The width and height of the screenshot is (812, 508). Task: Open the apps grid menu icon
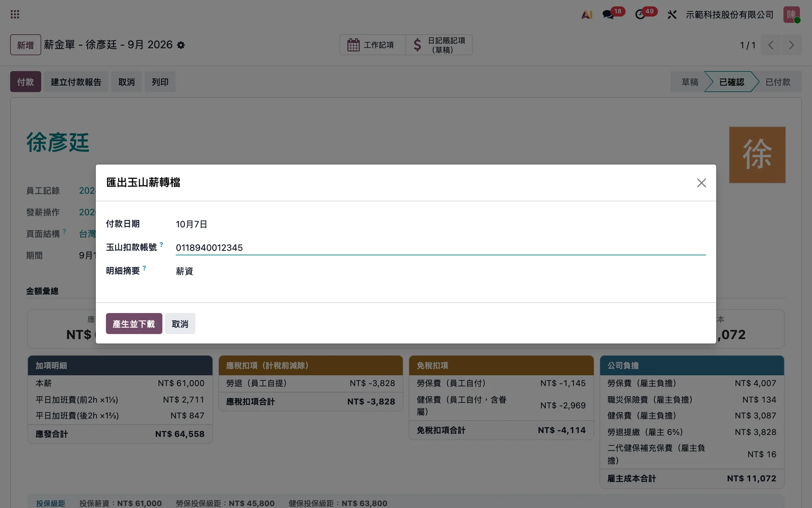pyautogui.click(x=15, y=15)
